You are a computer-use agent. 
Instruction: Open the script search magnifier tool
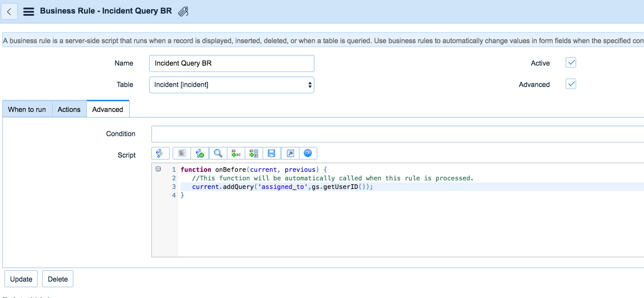pyautogui.click(x=218, y=153)
